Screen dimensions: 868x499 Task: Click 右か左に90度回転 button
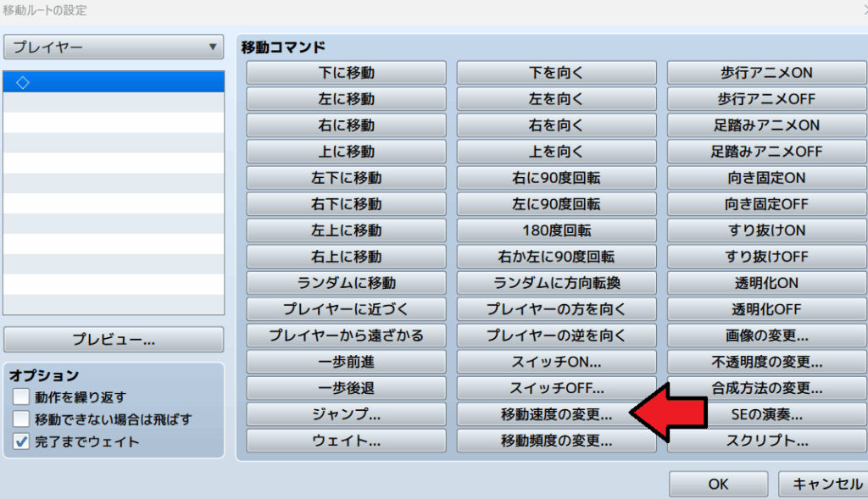[557, 257]
